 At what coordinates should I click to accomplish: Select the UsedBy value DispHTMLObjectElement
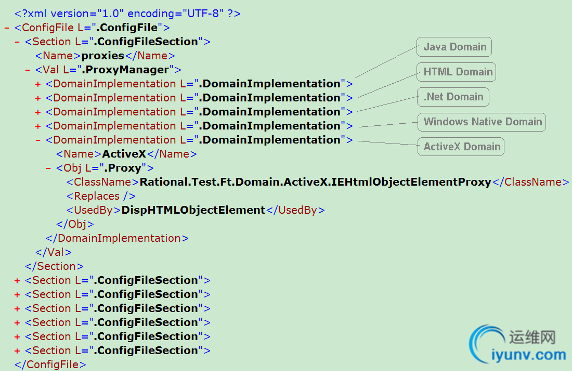coord(193,210)
